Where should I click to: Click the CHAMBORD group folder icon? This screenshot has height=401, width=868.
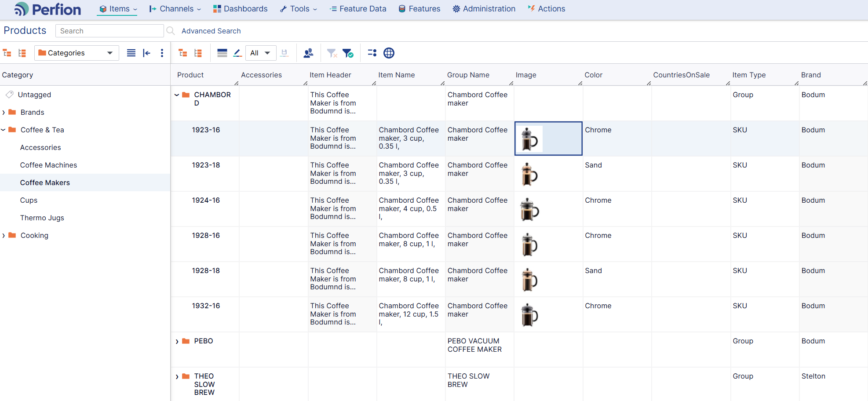pyautogui.click(x=186, y=95)
